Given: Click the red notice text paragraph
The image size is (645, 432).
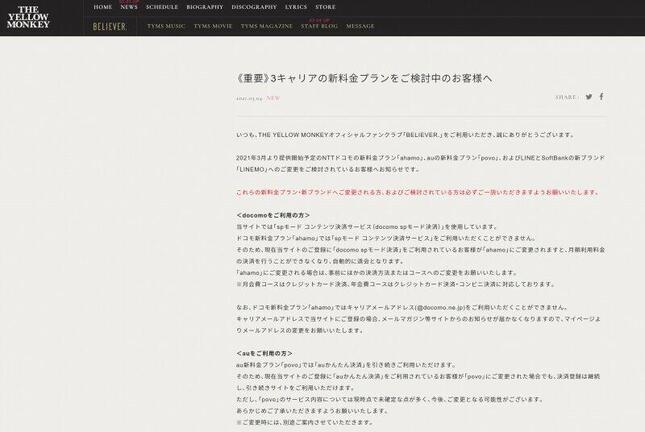Looking at the screenshot, I should tap(417, 192).
